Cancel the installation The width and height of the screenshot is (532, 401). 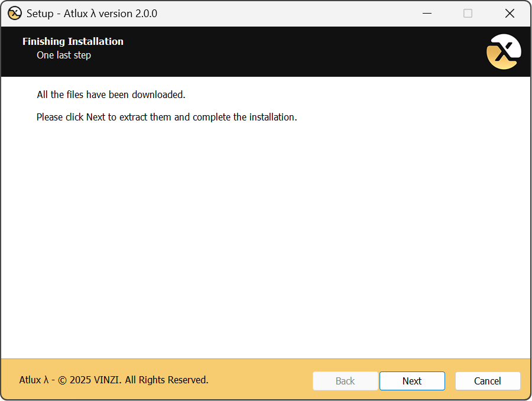tap(488, 381)
